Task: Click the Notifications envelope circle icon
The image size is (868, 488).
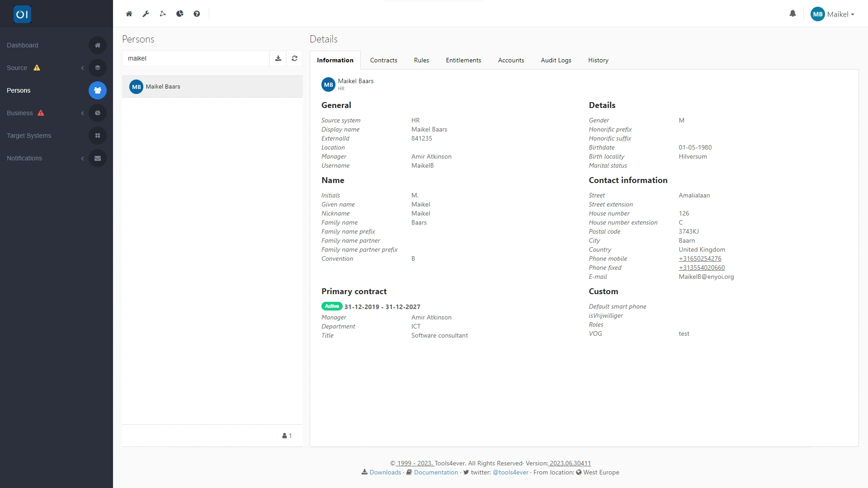Action: (x=98, y=158)
